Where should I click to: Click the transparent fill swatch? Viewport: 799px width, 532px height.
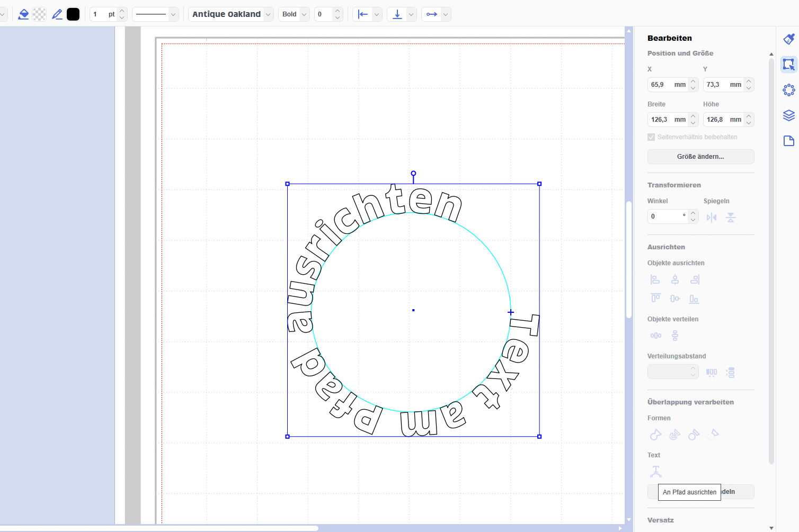coord(40,14)
